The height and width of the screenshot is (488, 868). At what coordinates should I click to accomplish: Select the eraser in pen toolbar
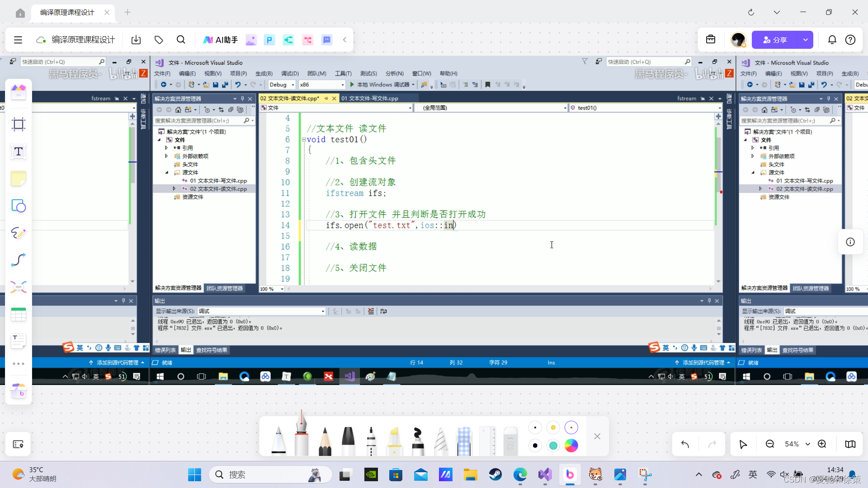pyautogui.click(x=510, y=441)
